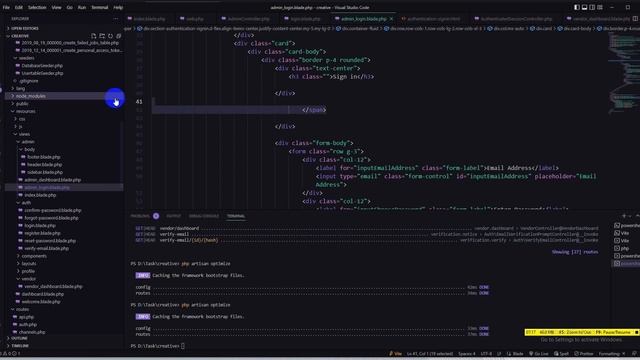Open the Edit menu
This screenshot has width=640, height=360.
[x=19, y=7]
